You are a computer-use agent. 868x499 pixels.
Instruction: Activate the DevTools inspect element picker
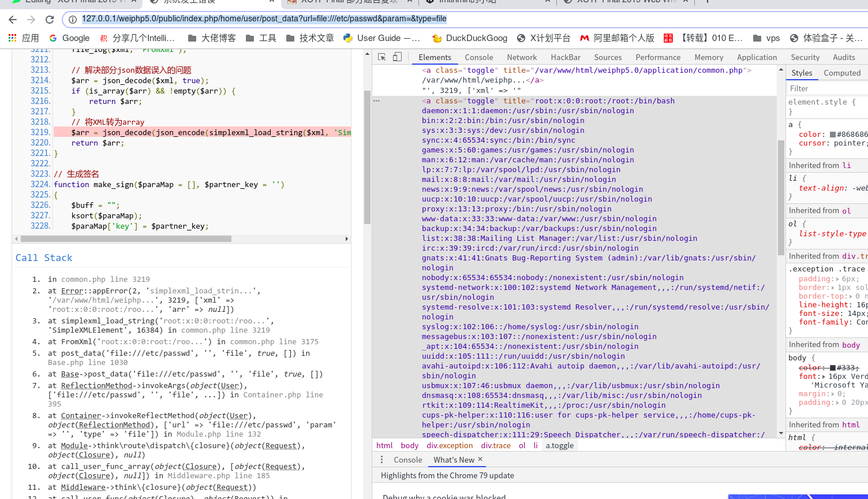point(381,57)
